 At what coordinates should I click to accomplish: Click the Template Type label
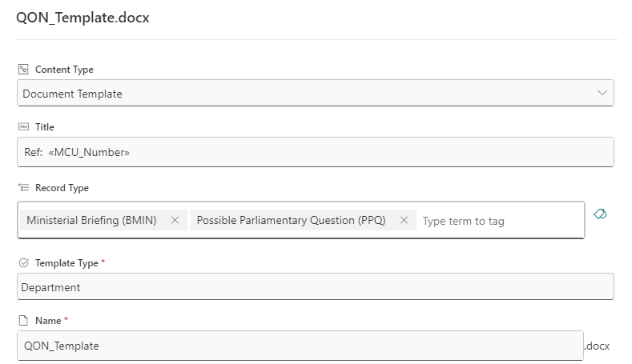coord(66,262)
